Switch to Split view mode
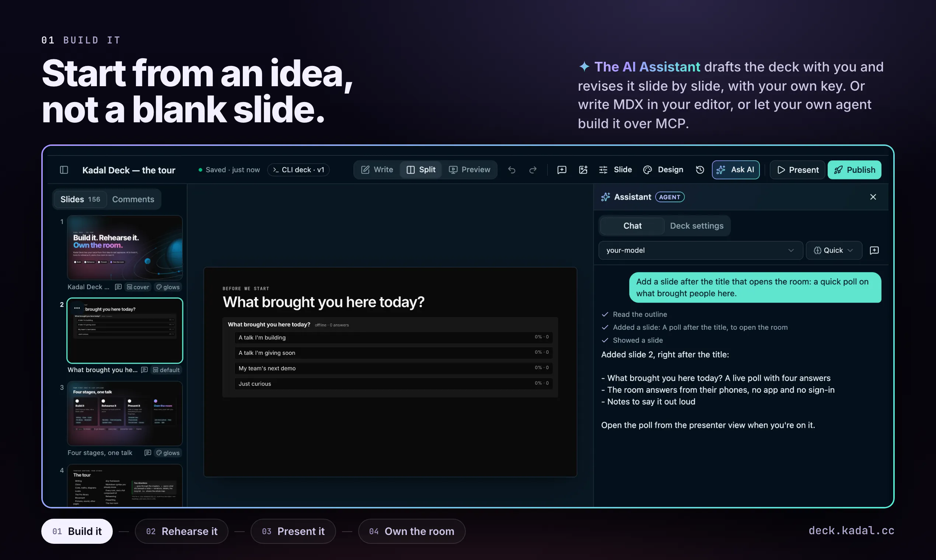 click(x=421, y=170)
